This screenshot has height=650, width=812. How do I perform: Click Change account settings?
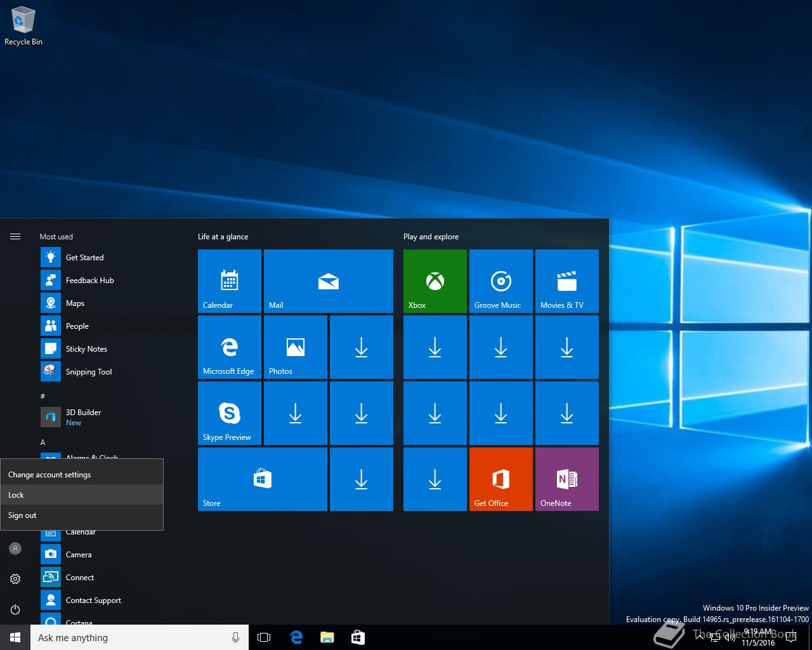click(x=81, y=475)
